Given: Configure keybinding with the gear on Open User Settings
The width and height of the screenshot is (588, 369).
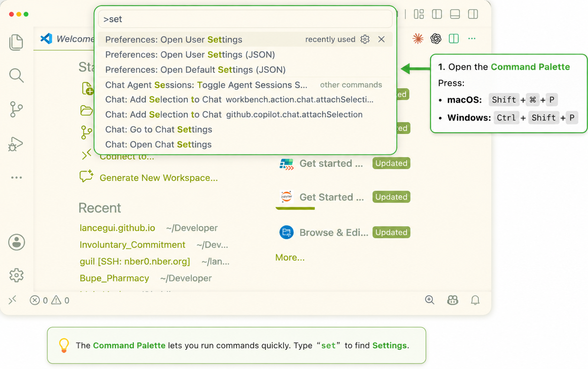Looking at the screenshot, I should point(365,39).
